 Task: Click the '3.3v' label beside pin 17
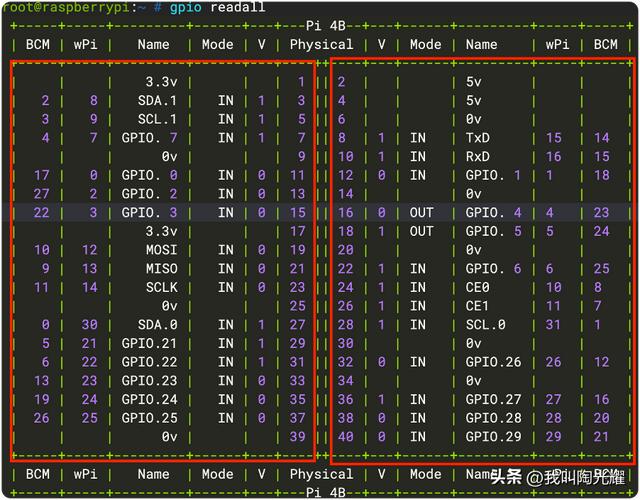pos(162,231)
